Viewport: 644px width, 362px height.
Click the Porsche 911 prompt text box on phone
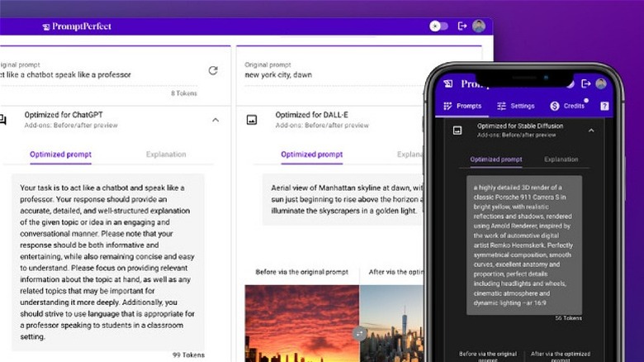tap(524, 245)
